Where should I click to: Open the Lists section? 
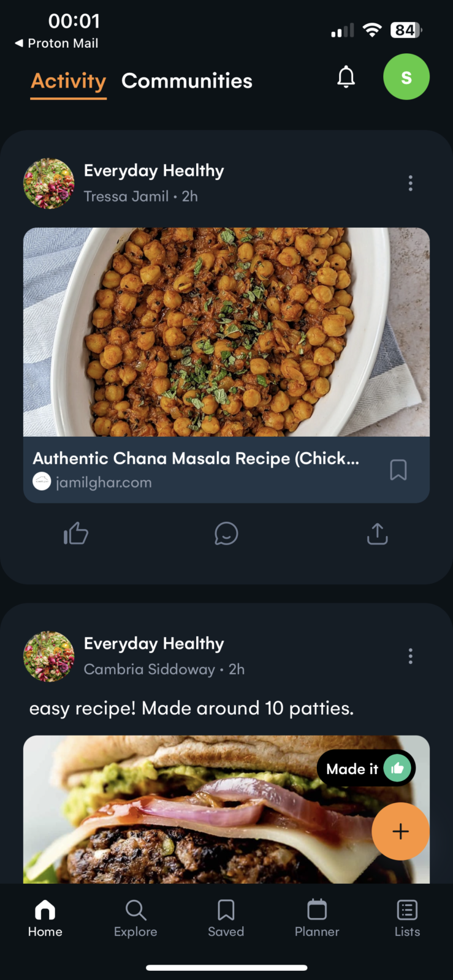click(407, 918)
